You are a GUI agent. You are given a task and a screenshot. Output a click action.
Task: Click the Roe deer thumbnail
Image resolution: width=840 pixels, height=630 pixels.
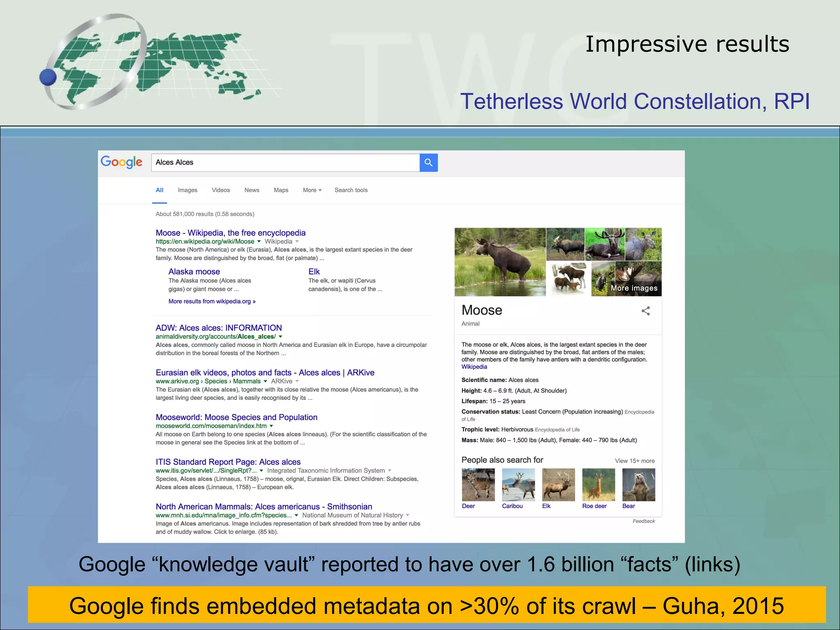click(x=598, y=485)
